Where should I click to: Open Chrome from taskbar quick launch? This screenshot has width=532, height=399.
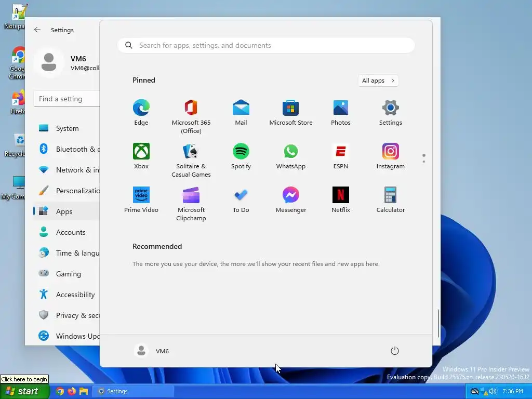[x=60, y=391]
